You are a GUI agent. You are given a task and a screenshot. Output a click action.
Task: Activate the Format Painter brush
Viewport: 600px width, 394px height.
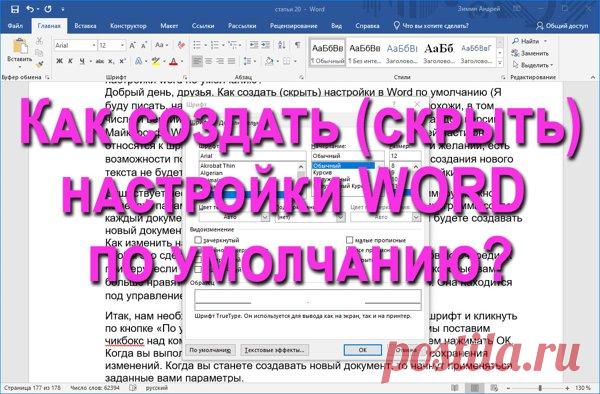39,64
